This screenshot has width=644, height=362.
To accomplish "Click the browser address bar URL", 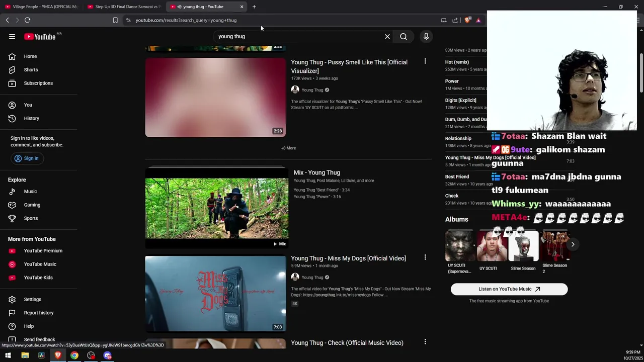I will [186, 20].
